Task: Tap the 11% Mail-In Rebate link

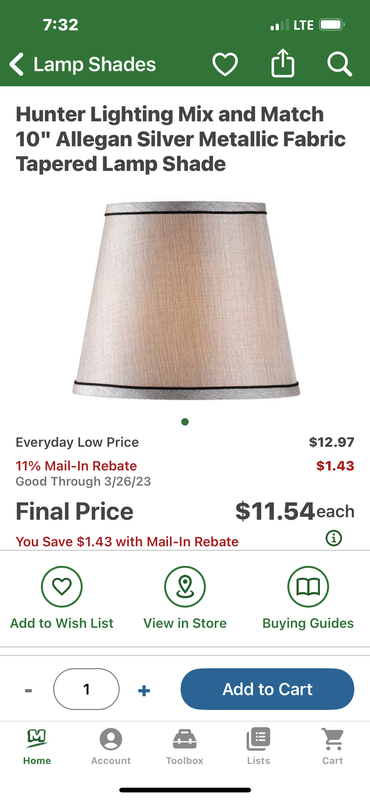Action: (x=76, y=466)
